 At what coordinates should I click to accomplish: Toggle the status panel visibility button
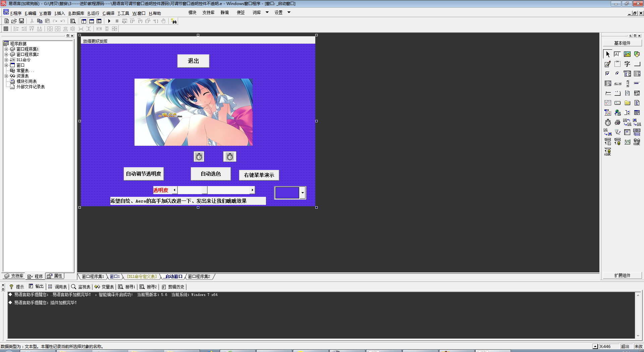pyautogui.click(x=92, y=21)
